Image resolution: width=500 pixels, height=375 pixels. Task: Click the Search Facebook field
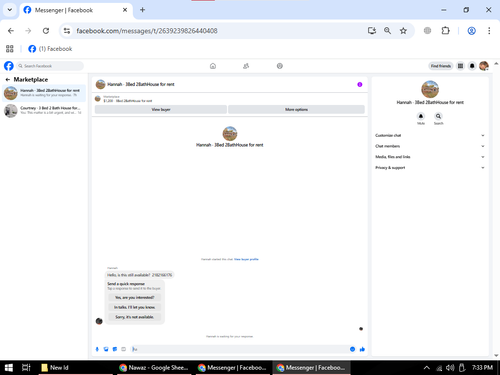pyautogui.click(x=50, y=66)
